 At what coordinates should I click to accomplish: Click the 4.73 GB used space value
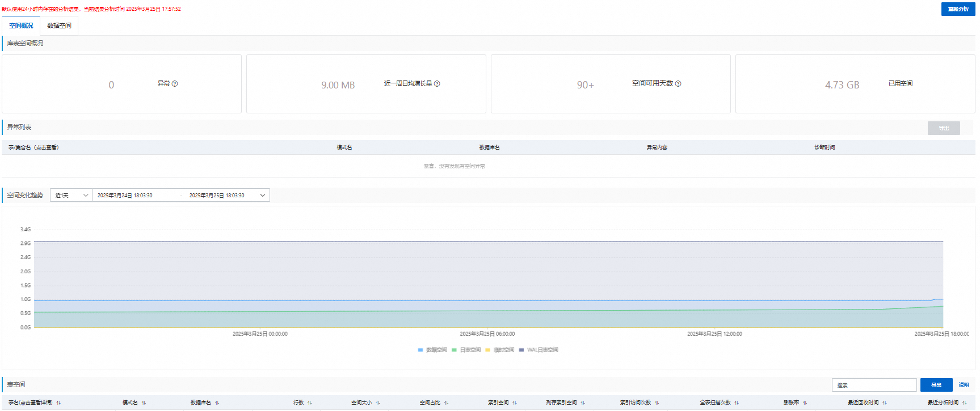(842, 85)
